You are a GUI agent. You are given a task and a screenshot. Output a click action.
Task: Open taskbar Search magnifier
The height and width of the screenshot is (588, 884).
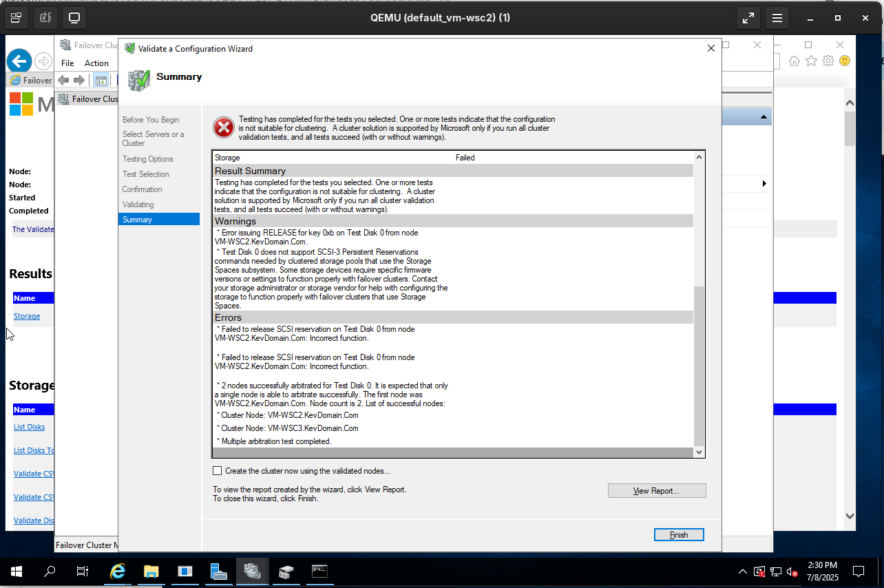click(x=50, y=571)
